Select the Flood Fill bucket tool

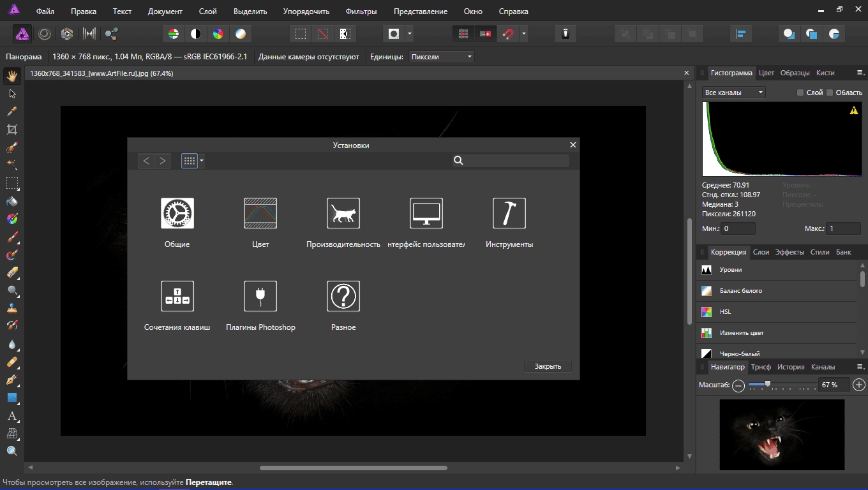pos(11,201)
